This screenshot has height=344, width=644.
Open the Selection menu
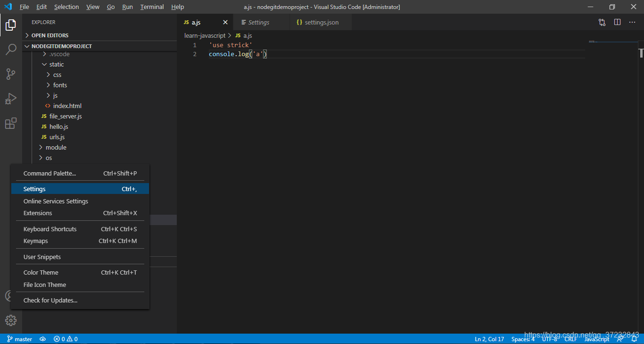[66, 7]
